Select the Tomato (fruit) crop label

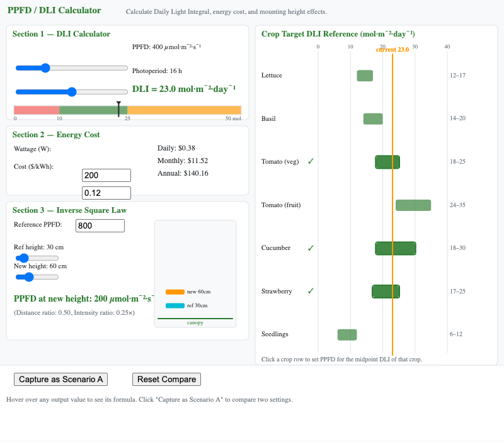pyautogui.click(x=281, y=205)
